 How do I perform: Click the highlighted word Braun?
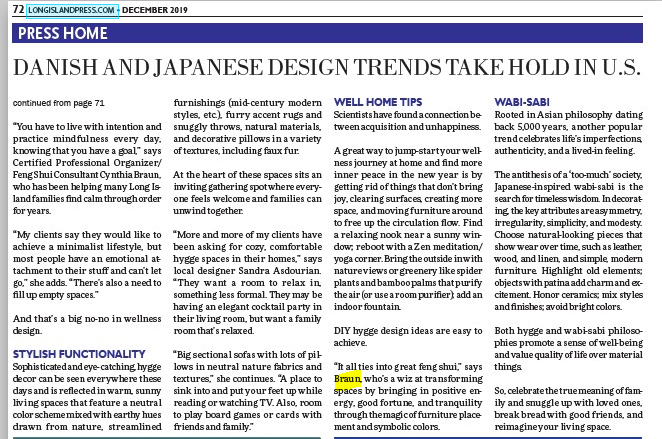[x=348, y=380]
